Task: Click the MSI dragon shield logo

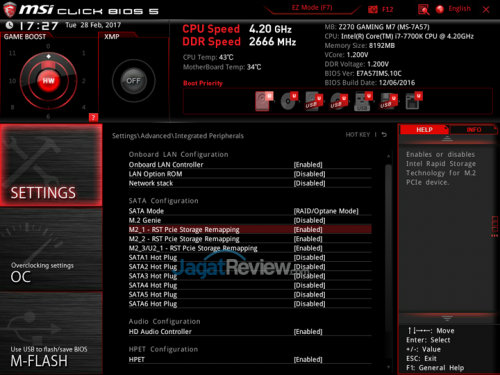Action: (x=9, y=10)
